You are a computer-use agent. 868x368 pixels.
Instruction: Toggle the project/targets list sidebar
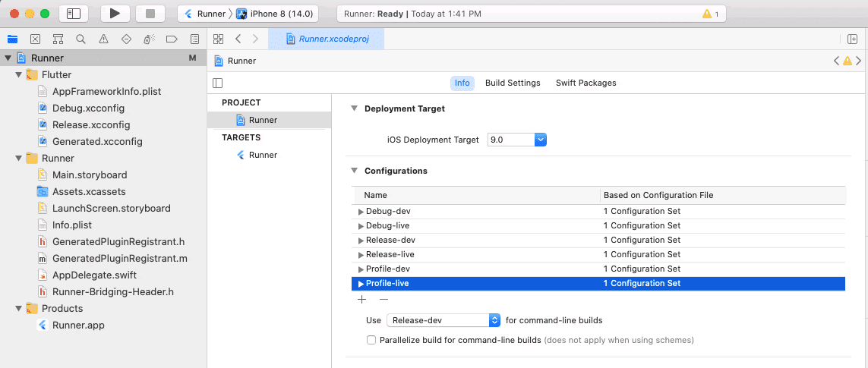tap(218, 83)
